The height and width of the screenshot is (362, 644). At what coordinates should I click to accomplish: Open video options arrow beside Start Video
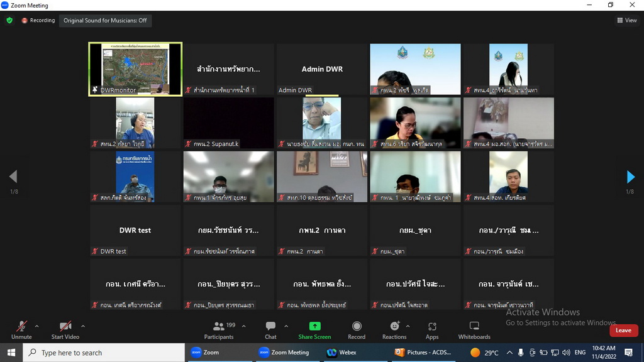(x=83, y=326)
